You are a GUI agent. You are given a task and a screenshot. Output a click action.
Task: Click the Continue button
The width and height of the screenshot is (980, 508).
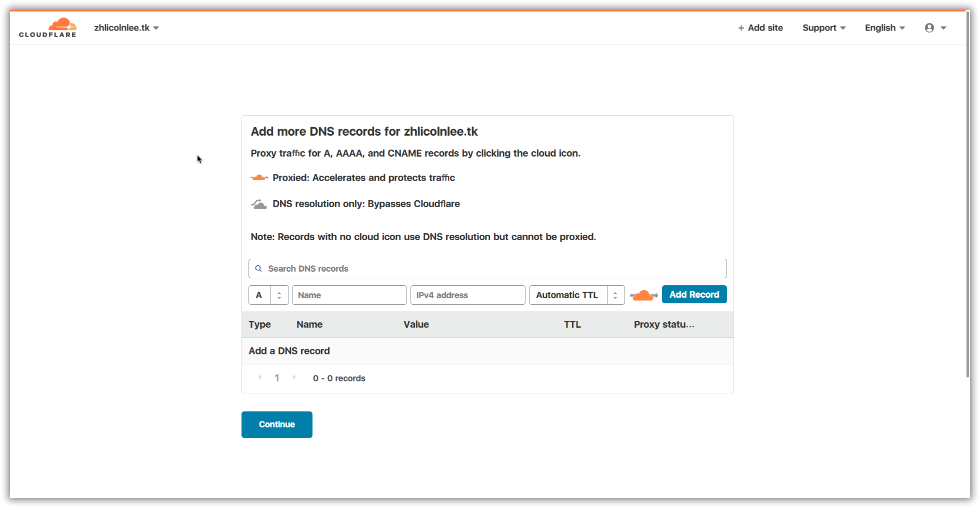click(x=277, y=424)
